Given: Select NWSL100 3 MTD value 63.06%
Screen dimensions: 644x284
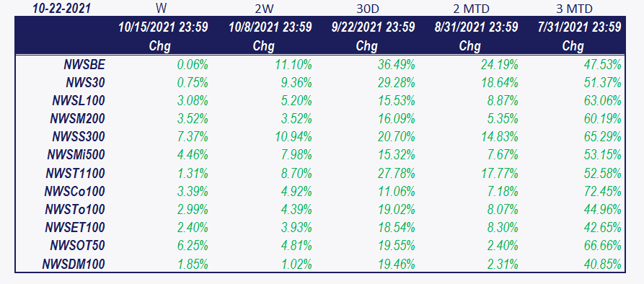Looking at the screenshot, I should coord(602,100).
